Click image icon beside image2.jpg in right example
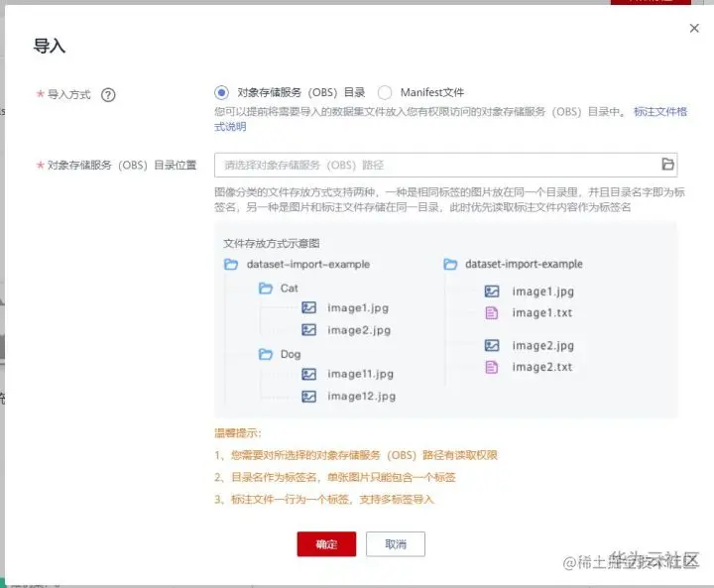The width and height of the screenshot is (714, 588). click(492, 346)
